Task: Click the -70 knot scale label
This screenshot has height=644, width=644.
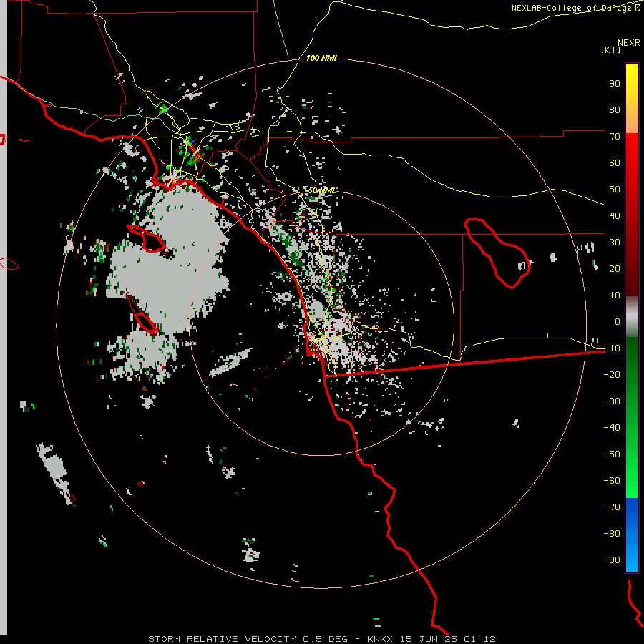Action: tap(612, 507)
